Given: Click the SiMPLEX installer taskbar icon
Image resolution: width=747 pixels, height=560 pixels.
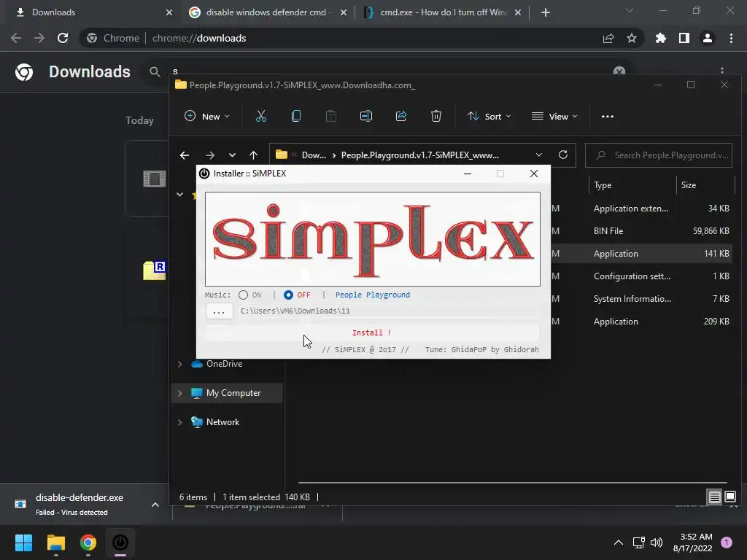Looking at the screenshot, I should (120, 542).
